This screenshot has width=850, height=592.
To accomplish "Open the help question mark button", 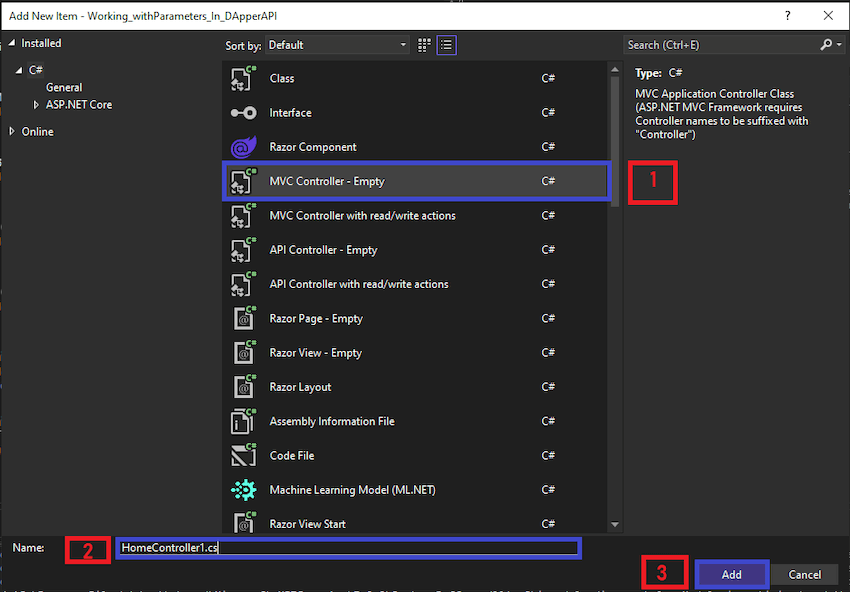I will (788, 16).
